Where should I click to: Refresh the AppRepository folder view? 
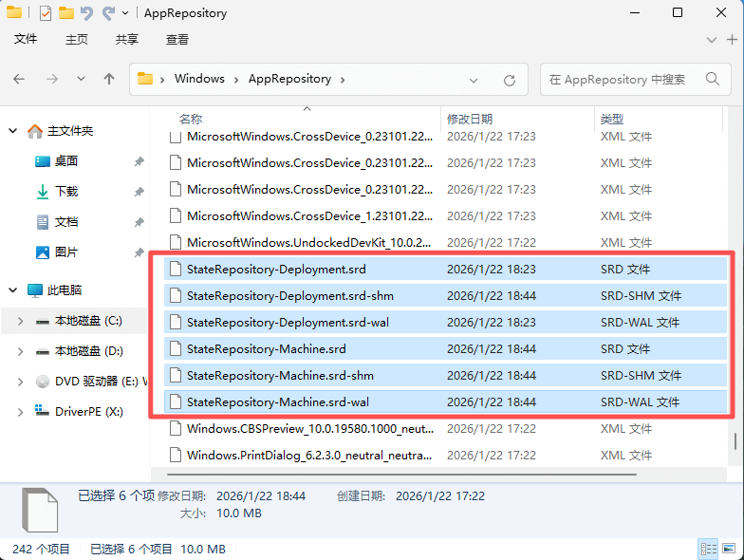coord(510,80)
